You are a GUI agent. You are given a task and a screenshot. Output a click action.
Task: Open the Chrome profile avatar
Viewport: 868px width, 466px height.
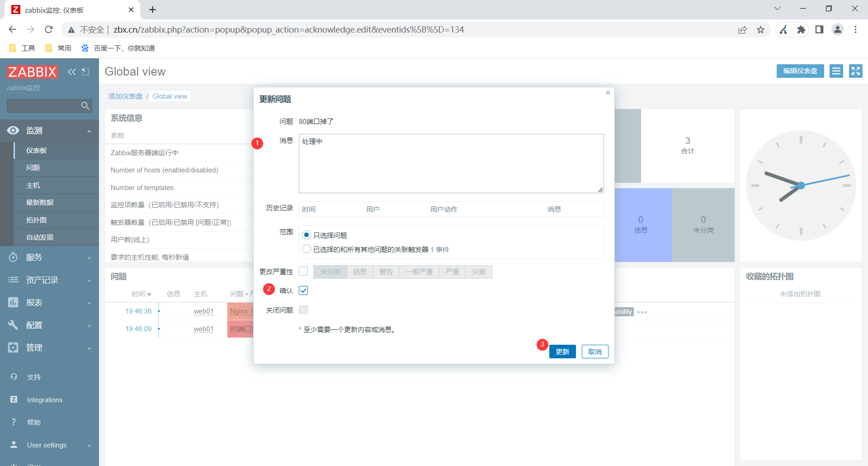click(x=838, y=30)
